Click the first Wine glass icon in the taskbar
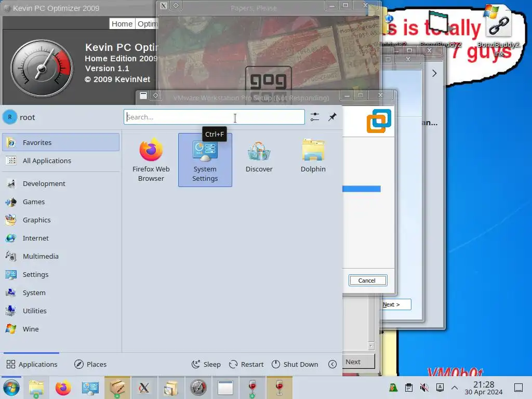532x399 pixels. pos(252,388)
